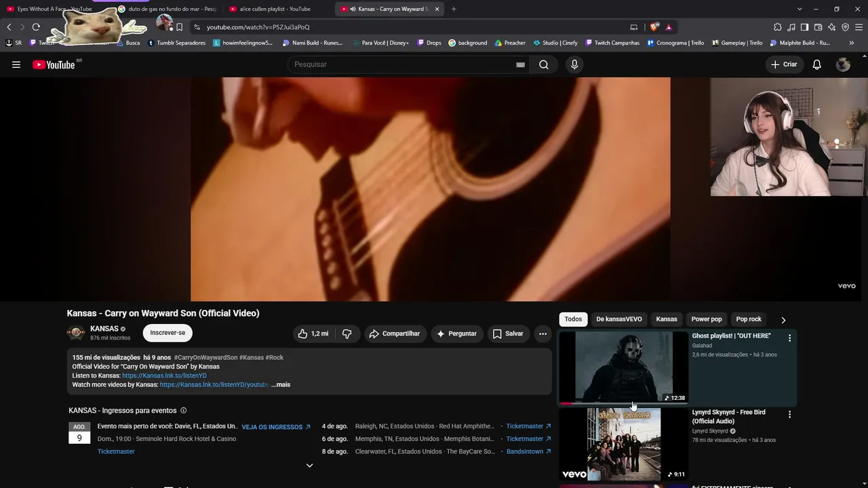This screenshot has height=488, width=868.
Task: Open the browser tab search dropdown
Action: coord(800,9)
